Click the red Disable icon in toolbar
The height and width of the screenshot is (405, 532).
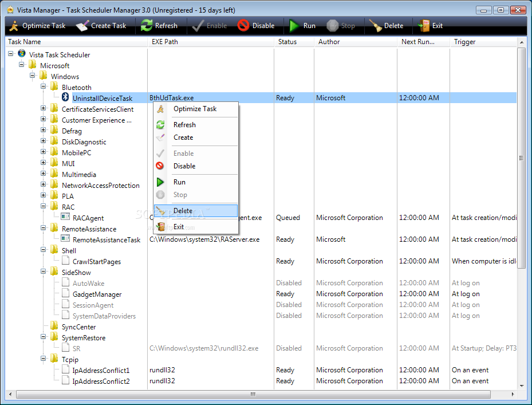click(243, 25)
